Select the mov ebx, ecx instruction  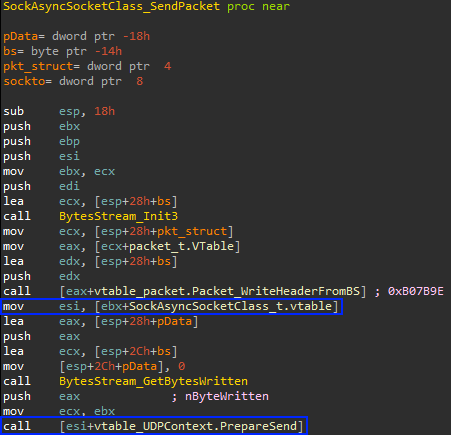coord(59,171)
